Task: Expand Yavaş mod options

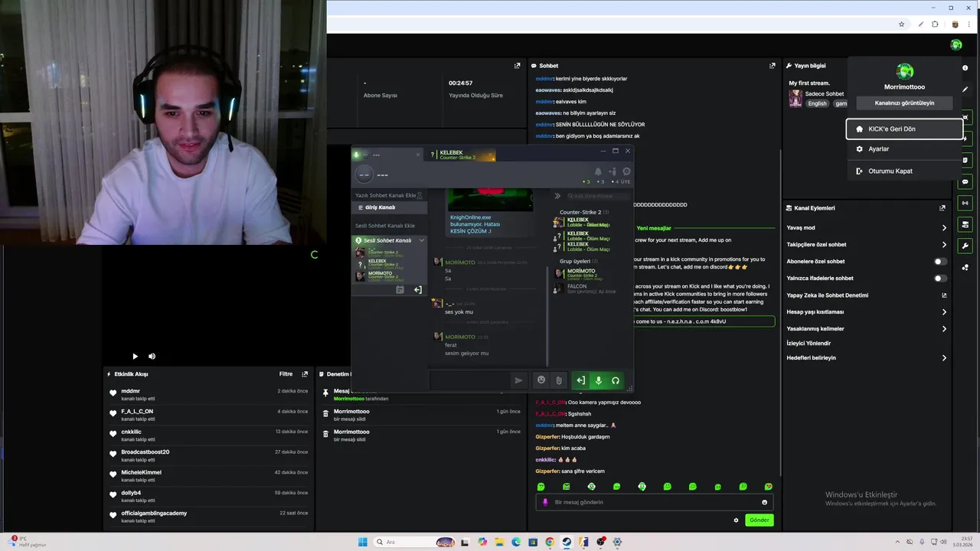Action: point(944,228)
